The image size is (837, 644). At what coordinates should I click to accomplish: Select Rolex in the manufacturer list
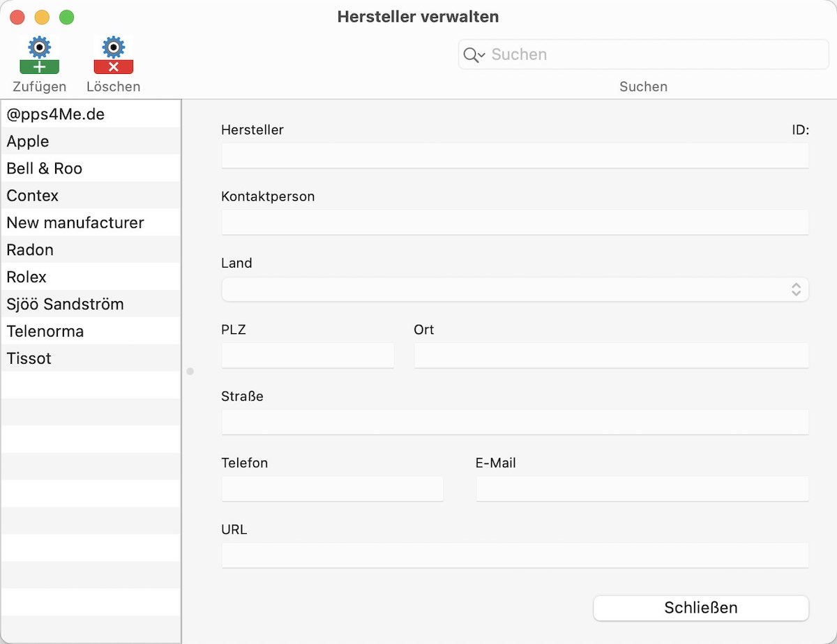coord(91,277)
